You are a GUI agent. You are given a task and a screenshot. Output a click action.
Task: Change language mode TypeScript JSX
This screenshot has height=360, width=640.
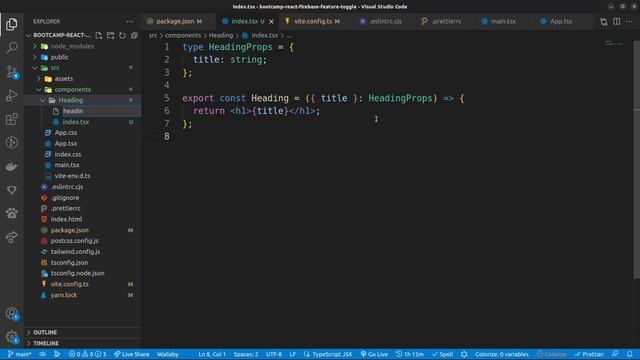328,354
